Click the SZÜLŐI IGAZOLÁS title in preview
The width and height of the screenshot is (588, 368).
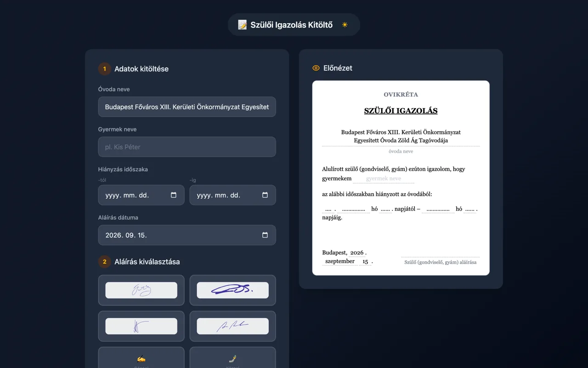(401, 111)
